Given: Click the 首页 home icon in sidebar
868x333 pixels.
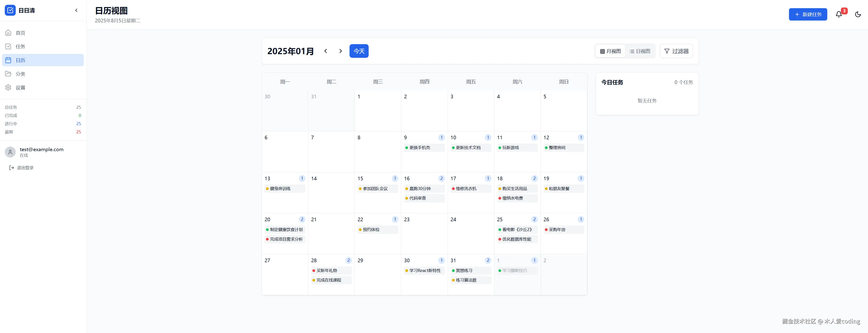Looking at the screenshot, I should coord(8,33).
